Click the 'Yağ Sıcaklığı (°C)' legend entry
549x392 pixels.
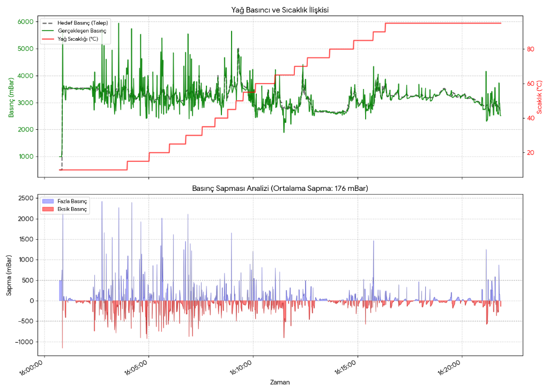point(78,39)
